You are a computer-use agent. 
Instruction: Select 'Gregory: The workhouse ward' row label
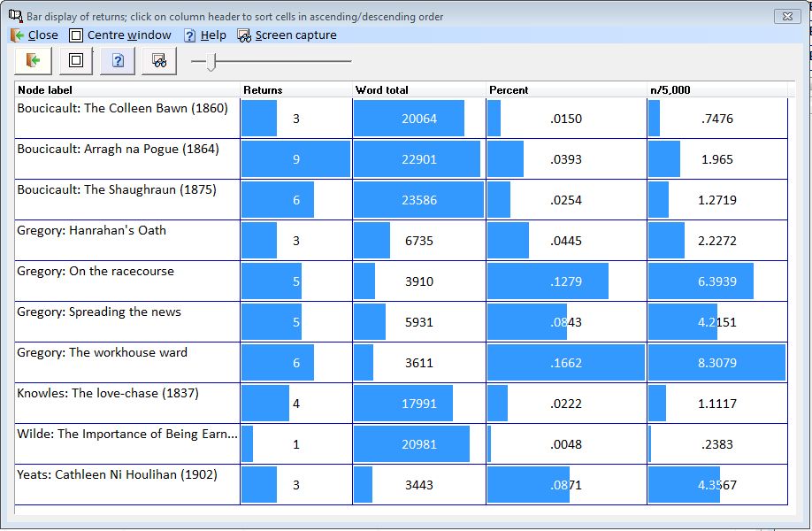point(103,353)
